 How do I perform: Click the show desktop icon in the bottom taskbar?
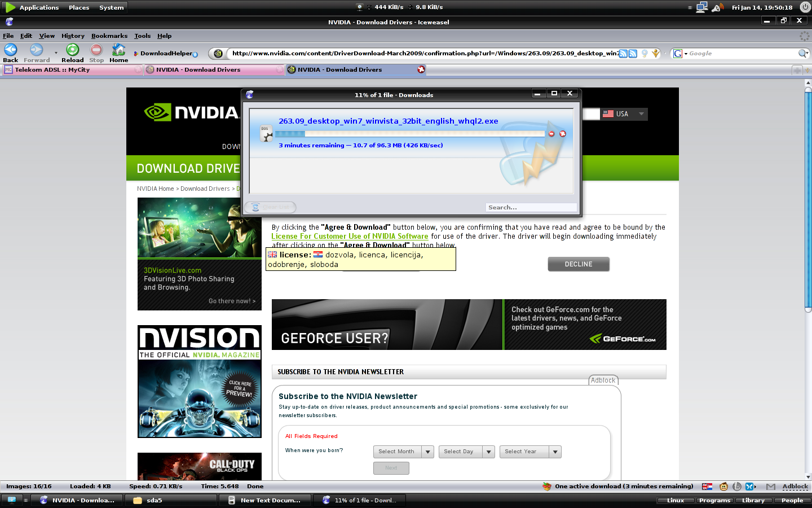(12, 500)
